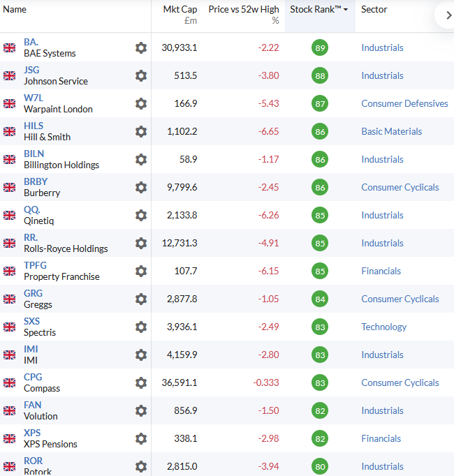Open Consumer Cyclicals sector link for Compass
The image size is (454, 476).
[x=400, y=382]
